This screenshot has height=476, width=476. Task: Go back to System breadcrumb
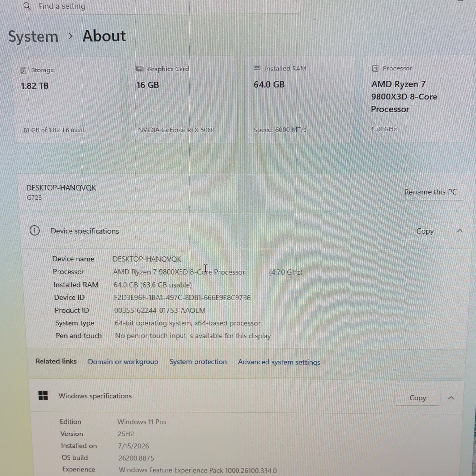(x=33, y=36)
